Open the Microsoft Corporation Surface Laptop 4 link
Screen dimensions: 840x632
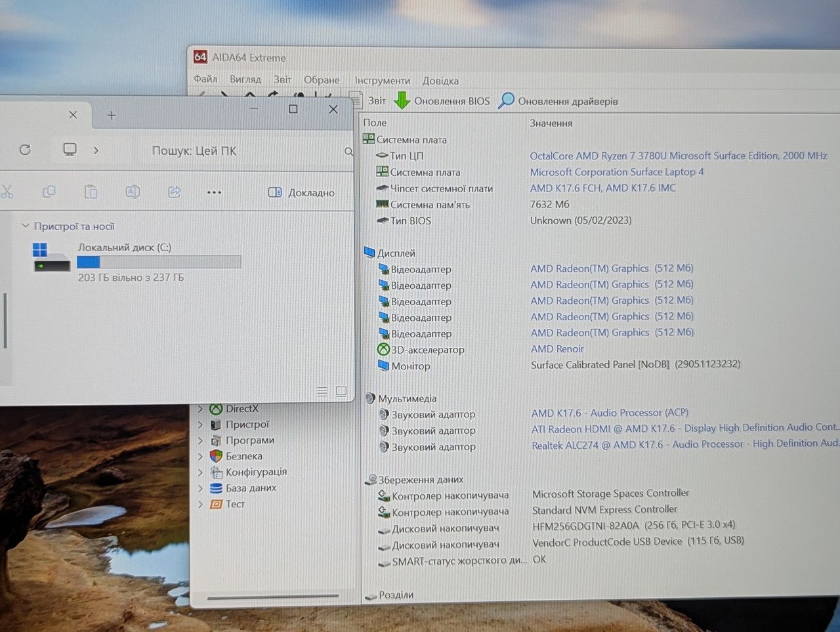point(617,172)
